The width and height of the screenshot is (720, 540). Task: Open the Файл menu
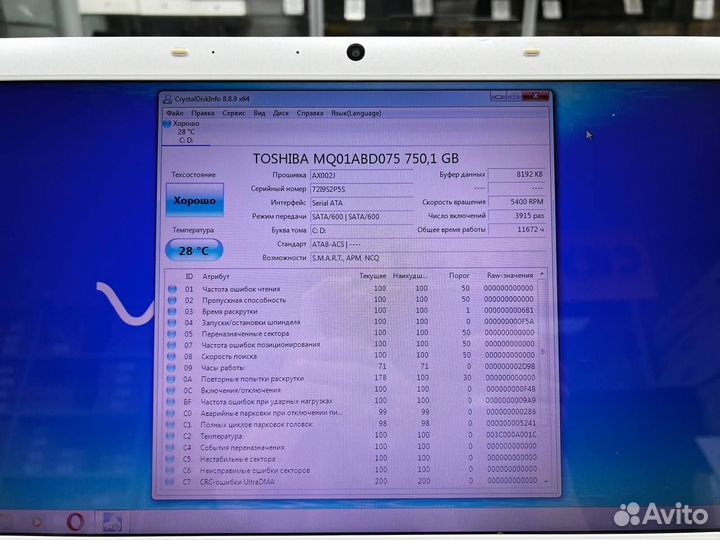point(175,113)
